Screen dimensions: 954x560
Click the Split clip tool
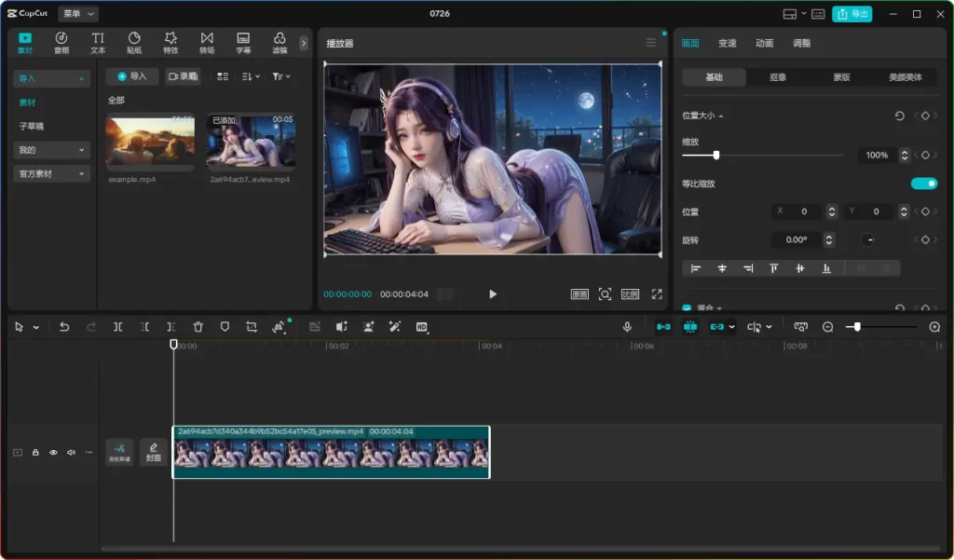click(118, 327)
